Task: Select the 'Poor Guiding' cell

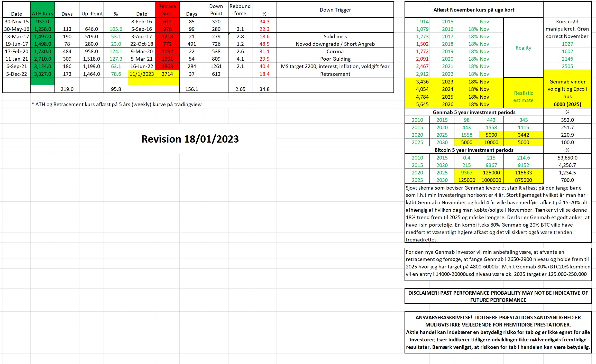Action: [x=335, y=59]
